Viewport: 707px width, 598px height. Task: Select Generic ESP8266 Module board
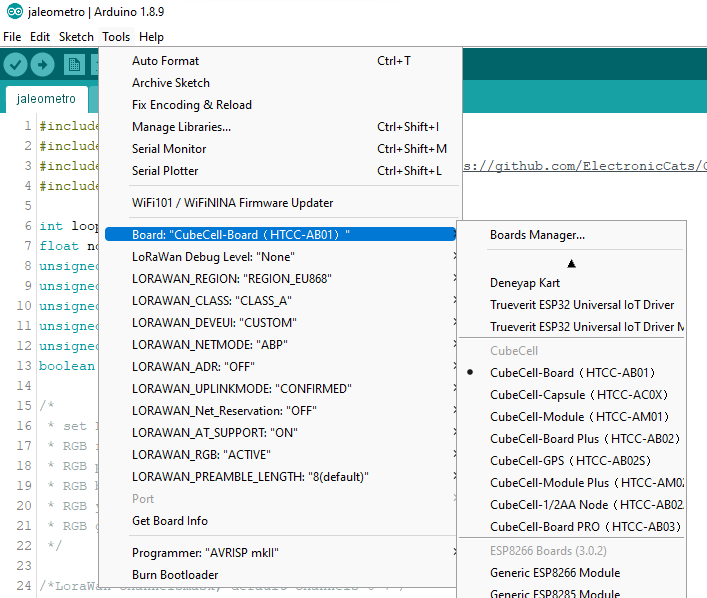point(572,573)
